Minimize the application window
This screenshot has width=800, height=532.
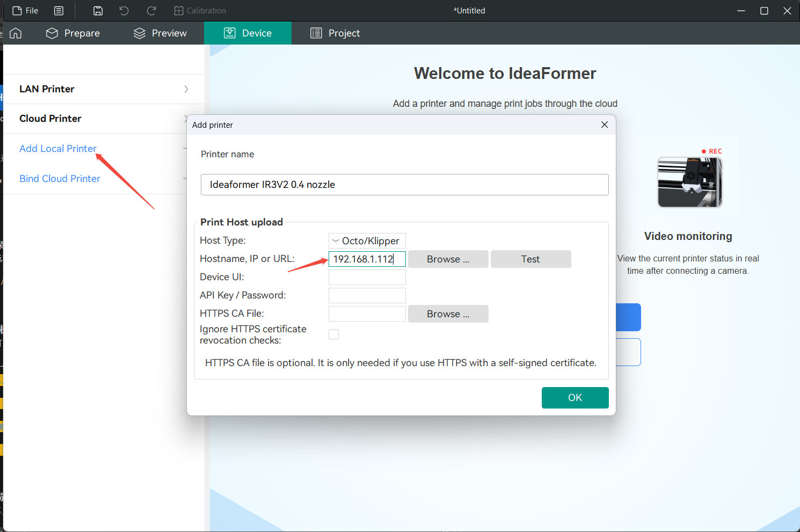click(741, 11)
